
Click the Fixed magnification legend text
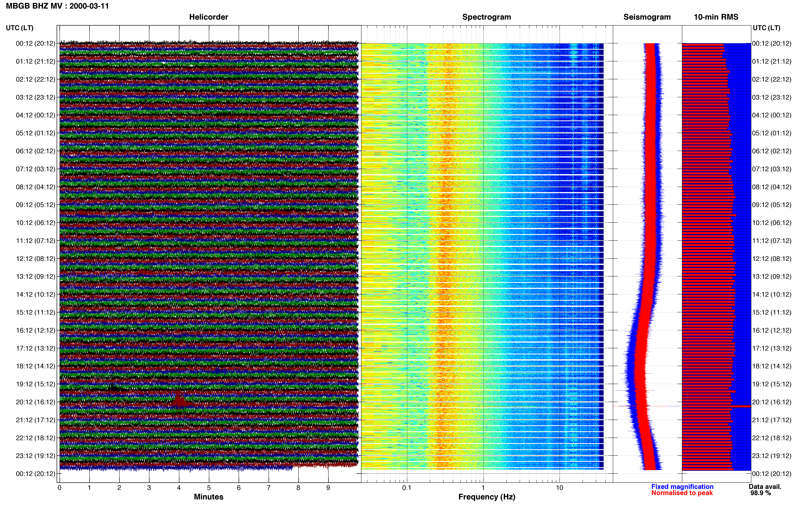[x=682, y=486]
